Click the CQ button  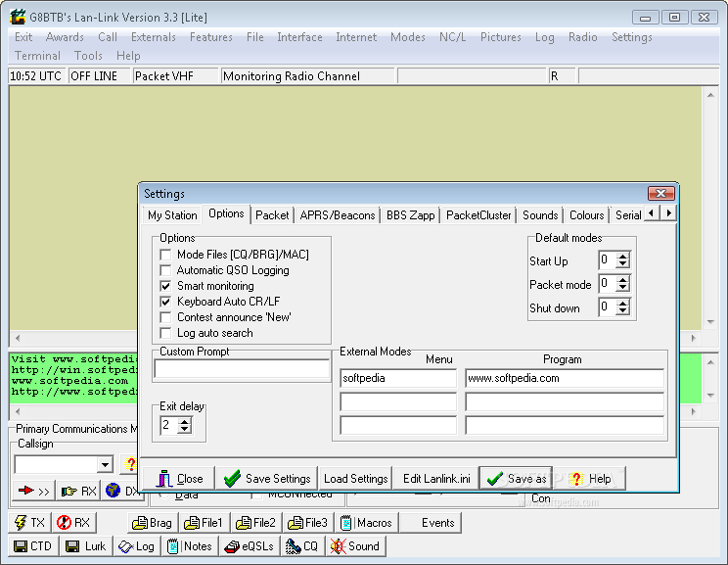(x=302, y=546)
